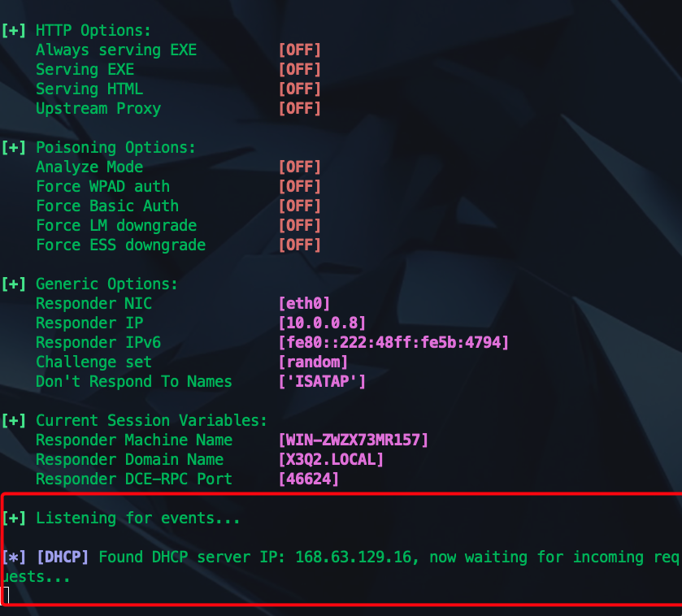Screen dimensions: 682x616
Task: Click the Generic Options section heading
Action: [x=106, y=284]
